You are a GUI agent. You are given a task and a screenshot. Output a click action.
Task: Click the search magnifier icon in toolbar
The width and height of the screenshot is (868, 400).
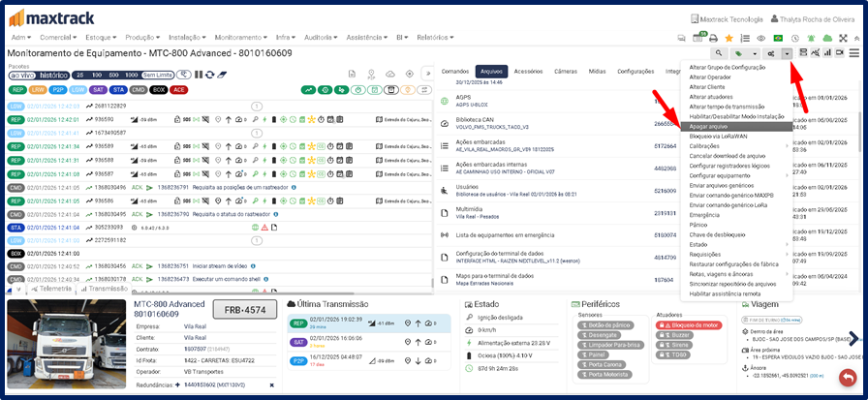[719, 53]
